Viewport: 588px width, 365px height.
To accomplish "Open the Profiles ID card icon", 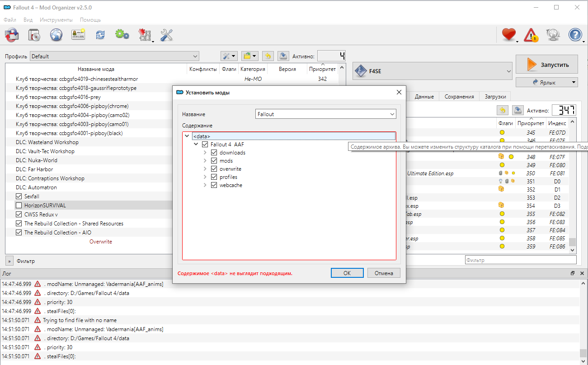I will coord(78,35).
